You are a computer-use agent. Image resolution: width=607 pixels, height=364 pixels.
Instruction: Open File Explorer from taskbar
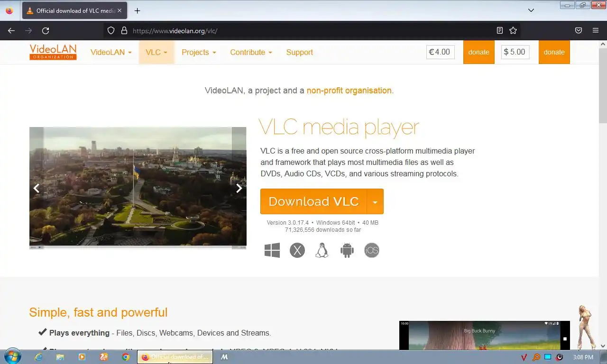(60, 357)
